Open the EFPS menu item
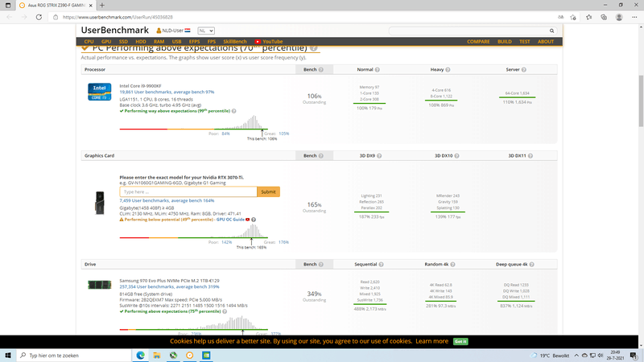This screenshot has width=644, height=362. [x=194, y=42]
